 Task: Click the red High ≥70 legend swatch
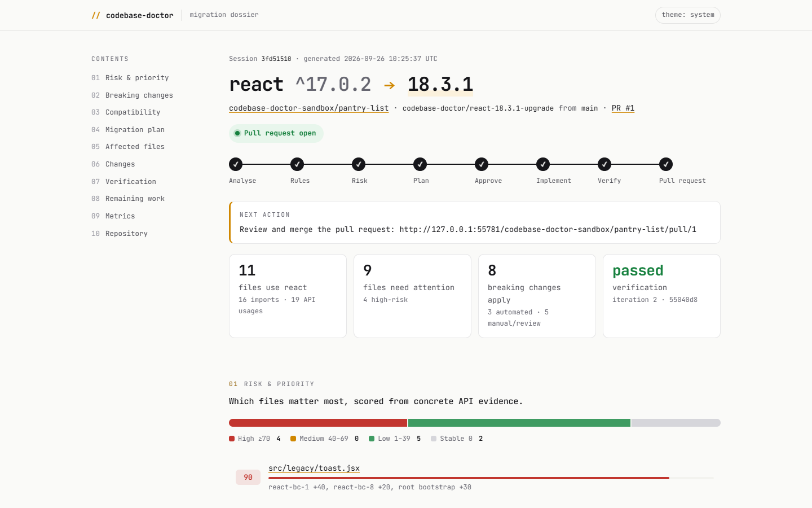tap(232, 439)
